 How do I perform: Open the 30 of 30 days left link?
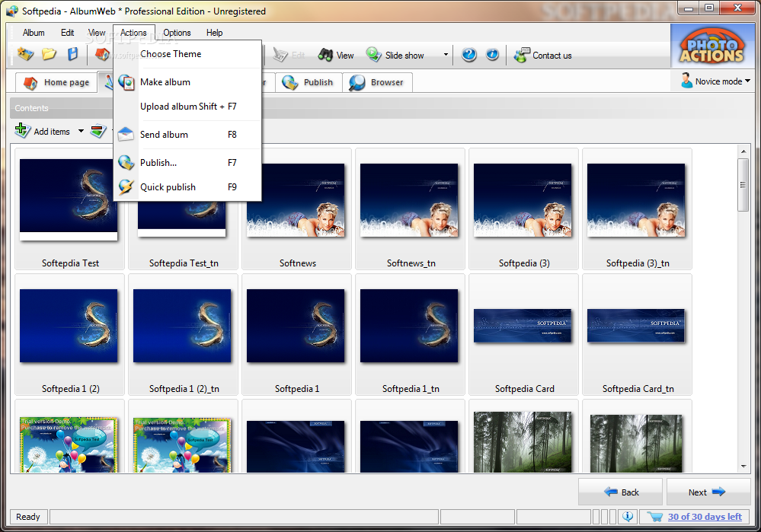pos(705,517)
